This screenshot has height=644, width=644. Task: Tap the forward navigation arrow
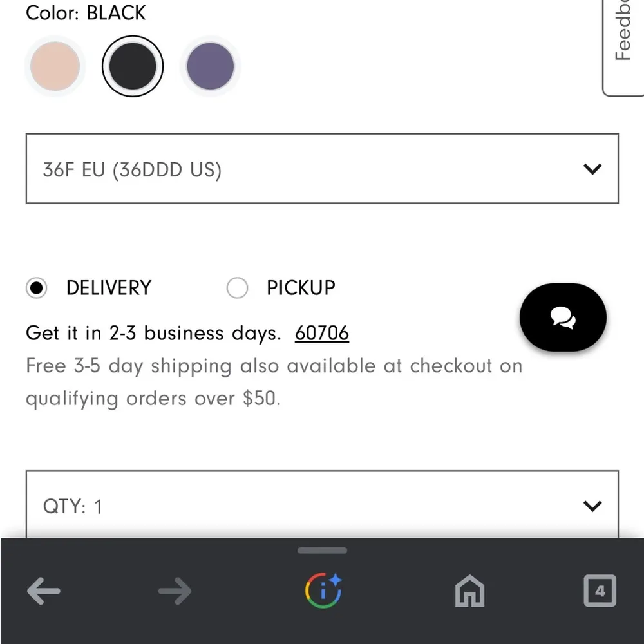coord(175,591)
